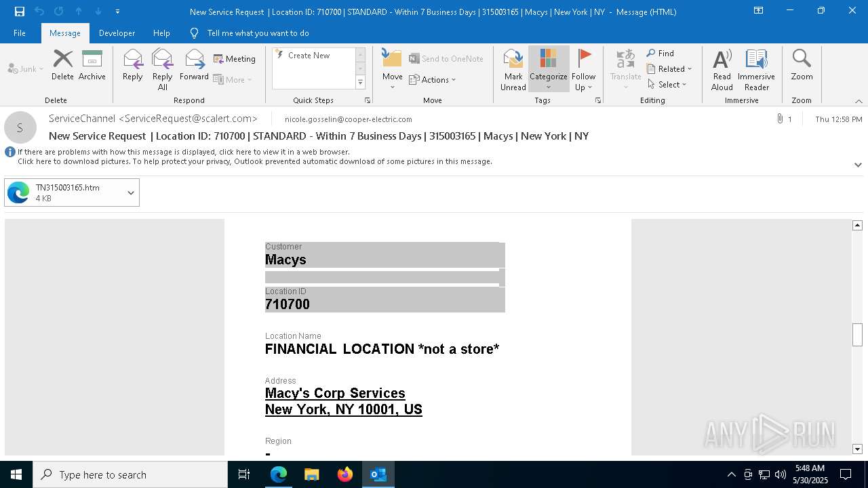The image size is (868, 488).
Task: Click the Outlook taskbar icon
Action: tap(378, 474)
